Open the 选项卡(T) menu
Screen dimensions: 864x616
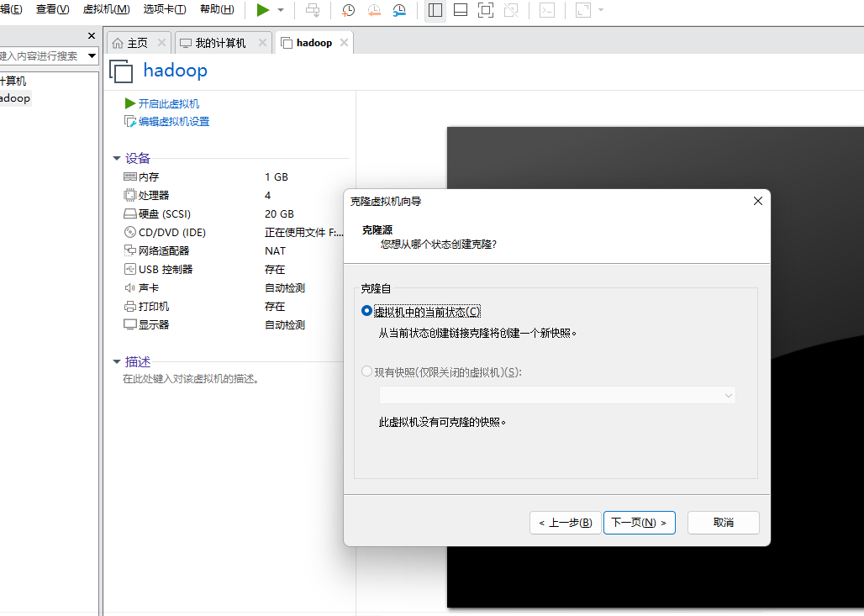point(165,9)
